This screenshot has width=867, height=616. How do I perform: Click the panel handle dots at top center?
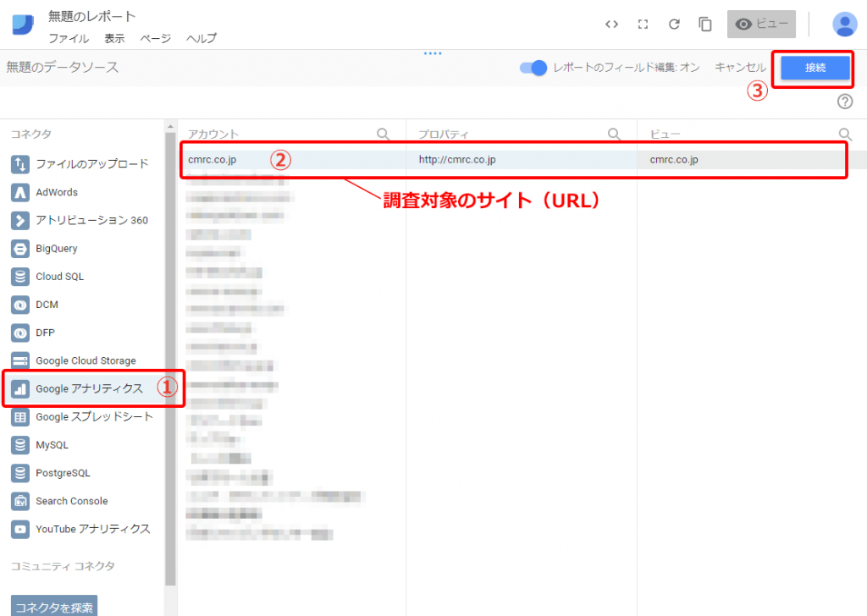coord(433,53)
